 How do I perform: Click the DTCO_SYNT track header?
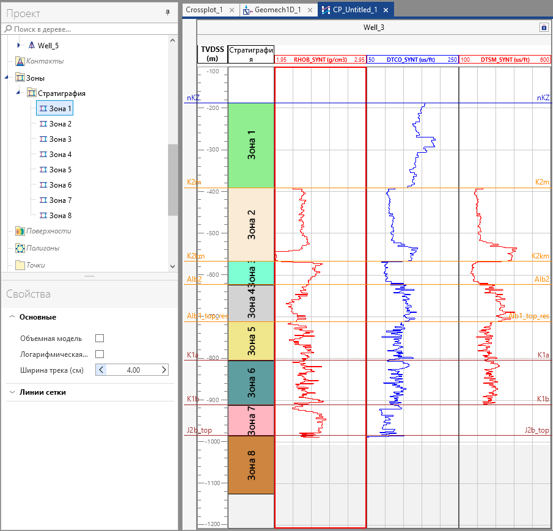[x=413, y=59]
